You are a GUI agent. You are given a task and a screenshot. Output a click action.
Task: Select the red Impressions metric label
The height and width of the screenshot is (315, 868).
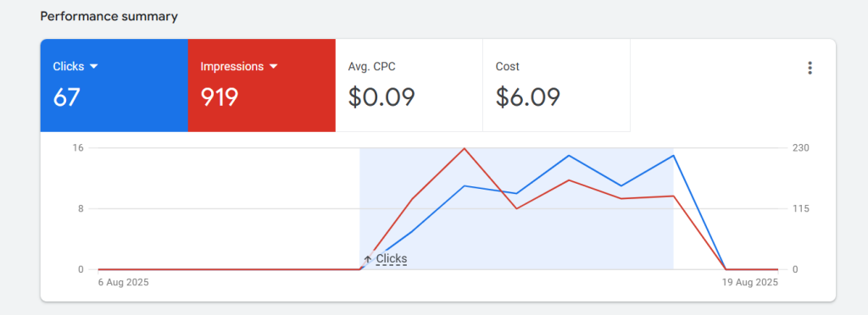tap(232, 66)
